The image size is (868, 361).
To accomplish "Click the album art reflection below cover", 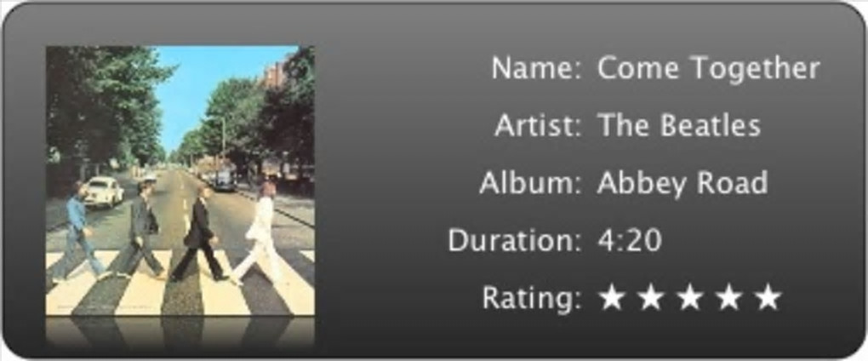I will point(180,334).
